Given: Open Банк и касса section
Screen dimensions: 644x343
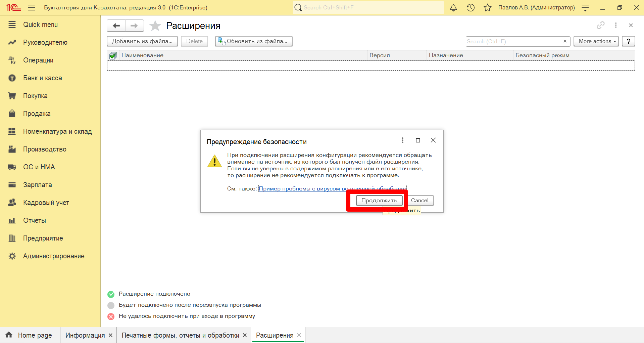Looking at the screenshot, I should (43, 78).
